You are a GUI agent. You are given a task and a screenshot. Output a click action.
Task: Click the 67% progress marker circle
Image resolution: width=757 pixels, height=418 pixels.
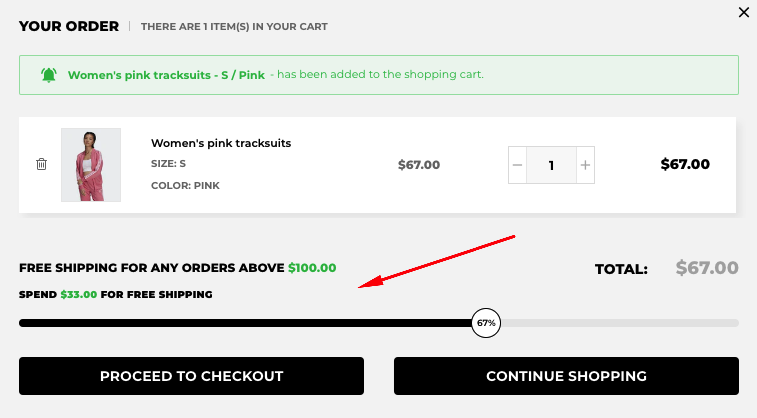(x=486, y=323)
